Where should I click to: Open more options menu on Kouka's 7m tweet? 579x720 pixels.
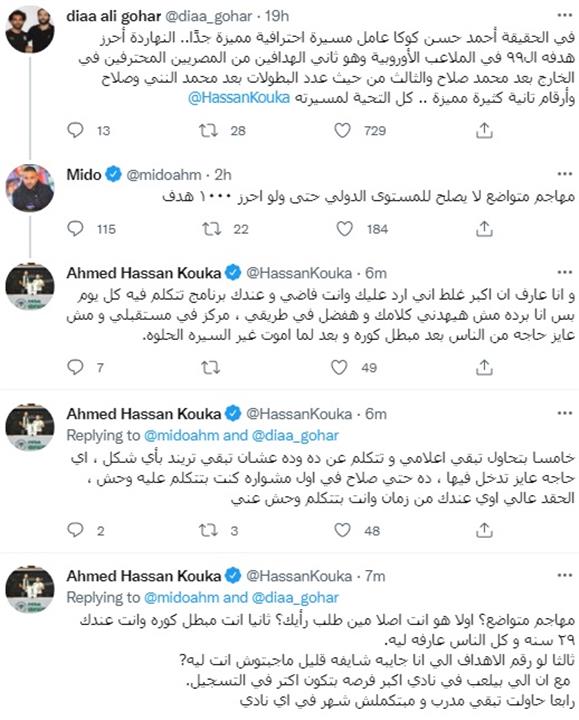[x=564, y=575]
